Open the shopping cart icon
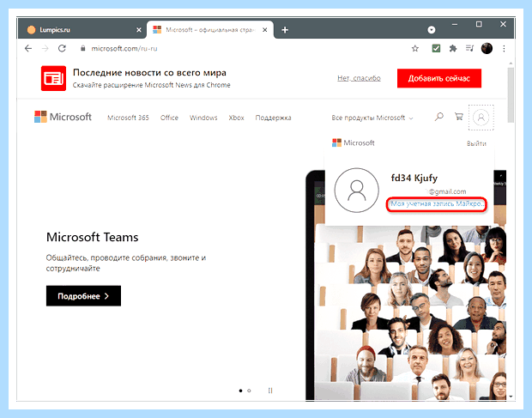The height and width of the screenshot is (418, 532). [459, 117]
